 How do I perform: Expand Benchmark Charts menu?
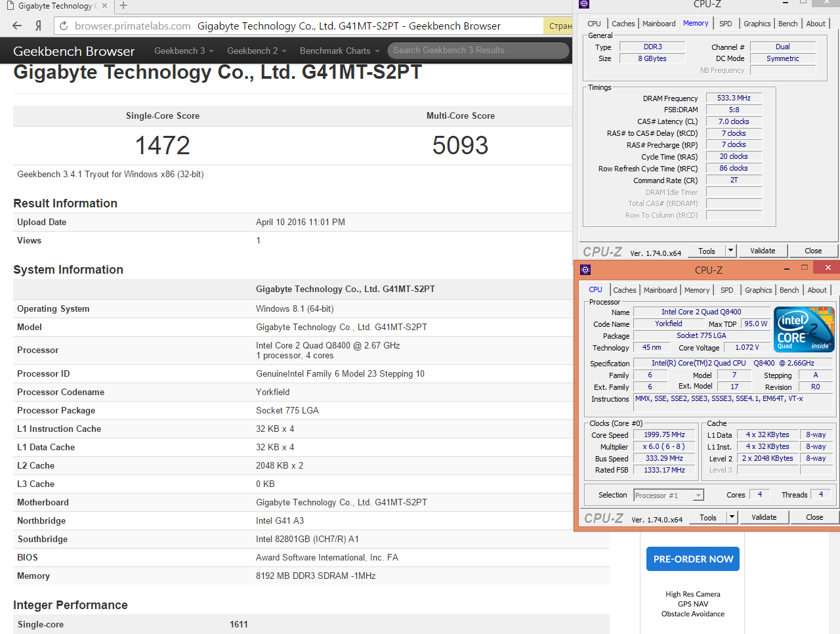coord(340,51)
